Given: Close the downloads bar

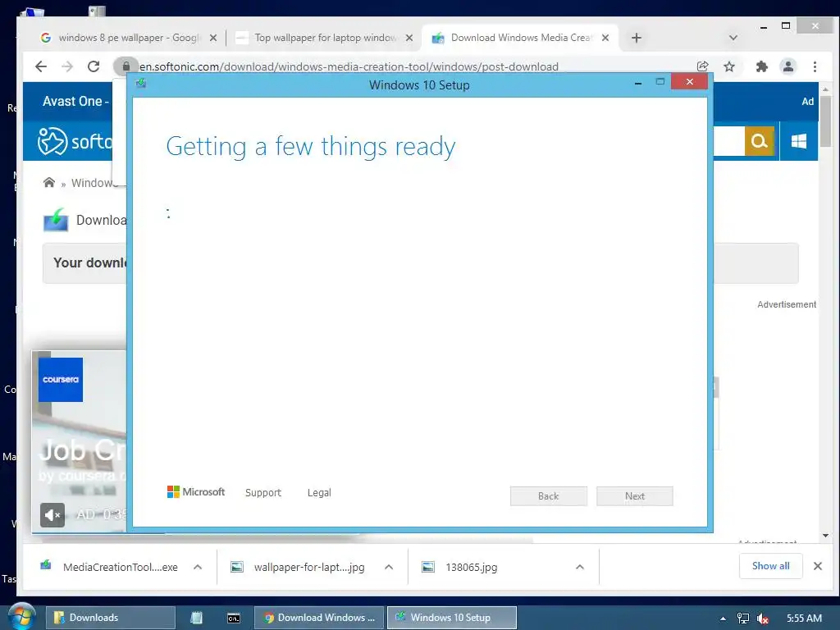Looking at the screenshot, I should [x=818, y=566].
